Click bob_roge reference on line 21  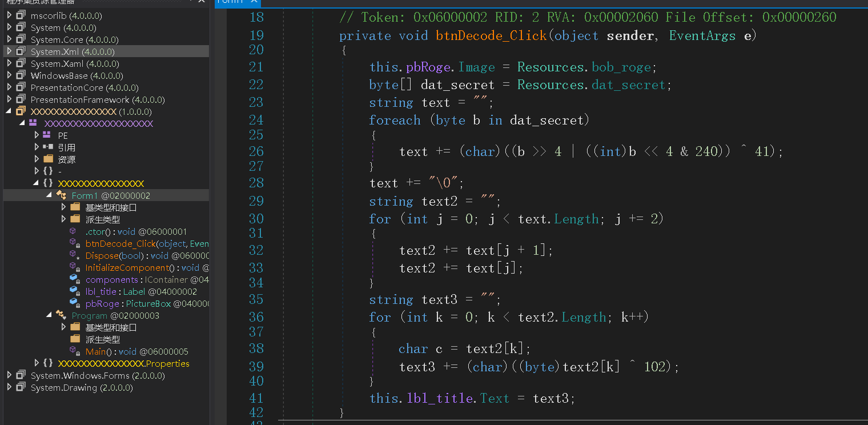click(621, 67)
